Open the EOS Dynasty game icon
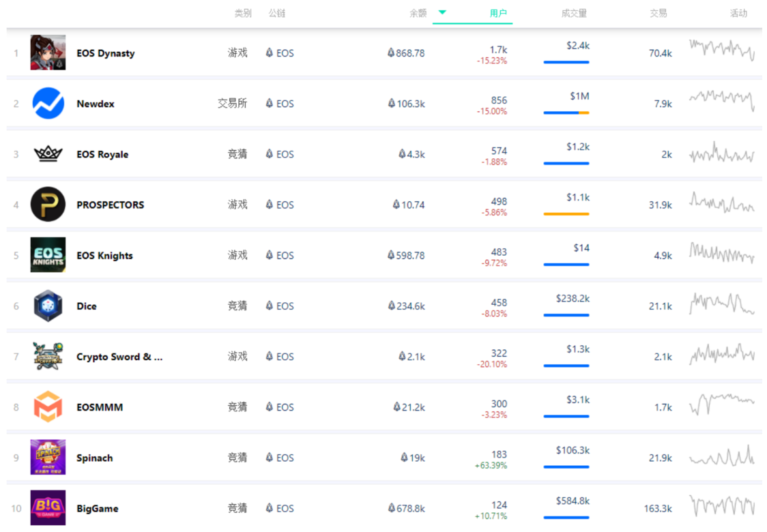 tap(48, 53)
